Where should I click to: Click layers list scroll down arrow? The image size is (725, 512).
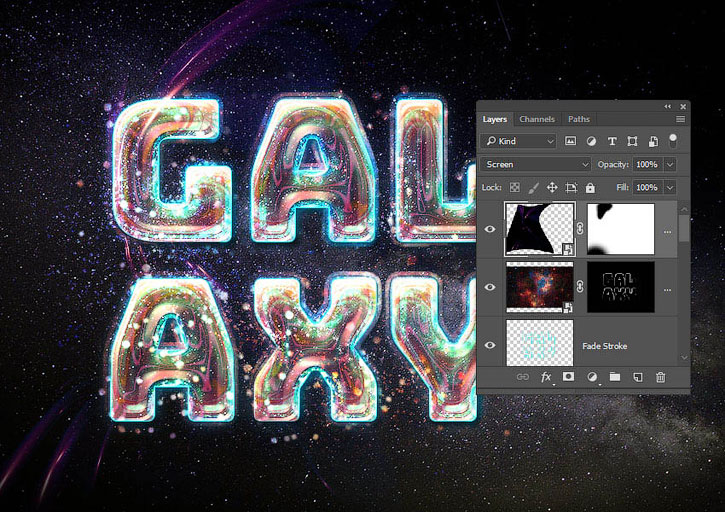(684, 358)
